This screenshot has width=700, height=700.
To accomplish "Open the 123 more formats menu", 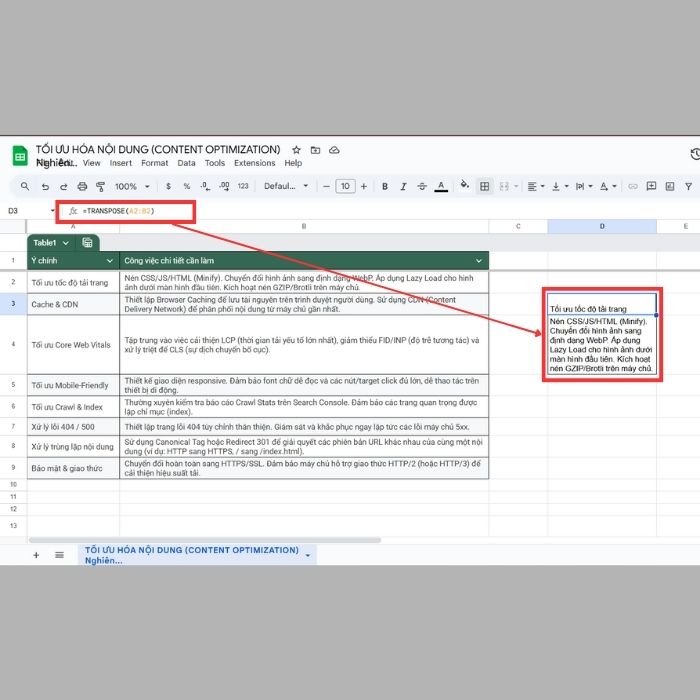I will [x=243, y=186].
